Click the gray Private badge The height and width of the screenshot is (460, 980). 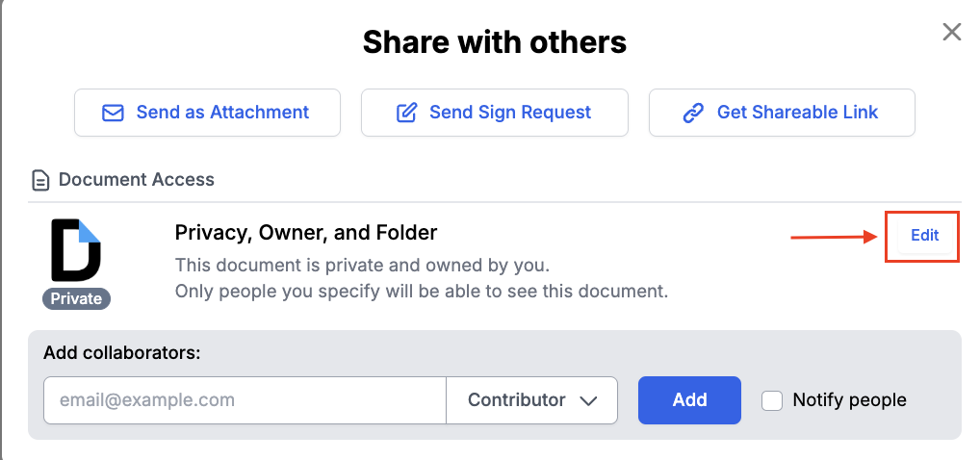pyautogui.click(x=77, y=298)
